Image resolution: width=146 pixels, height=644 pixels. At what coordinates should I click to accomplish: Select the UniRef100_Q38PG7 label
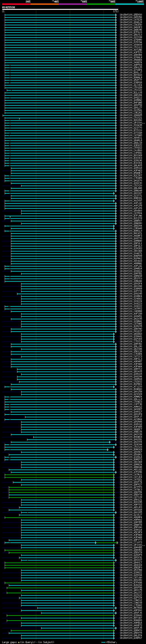pyautogui.click(x=131, y=638)
